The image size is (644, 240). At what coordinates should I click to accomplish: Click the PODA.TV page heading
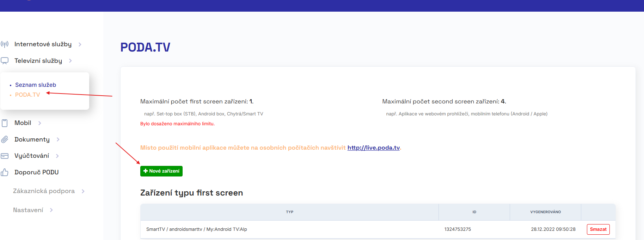click(145, 47)
